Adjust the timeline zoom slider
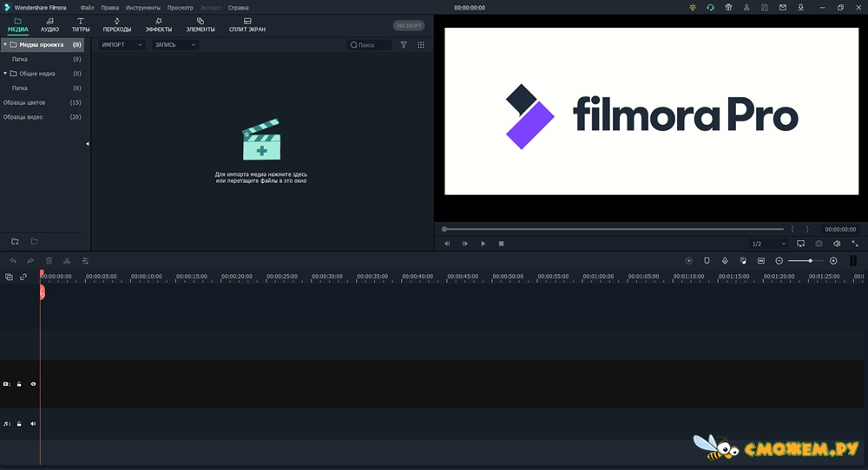This screenshot has width=868, height=470. [806, 260]
